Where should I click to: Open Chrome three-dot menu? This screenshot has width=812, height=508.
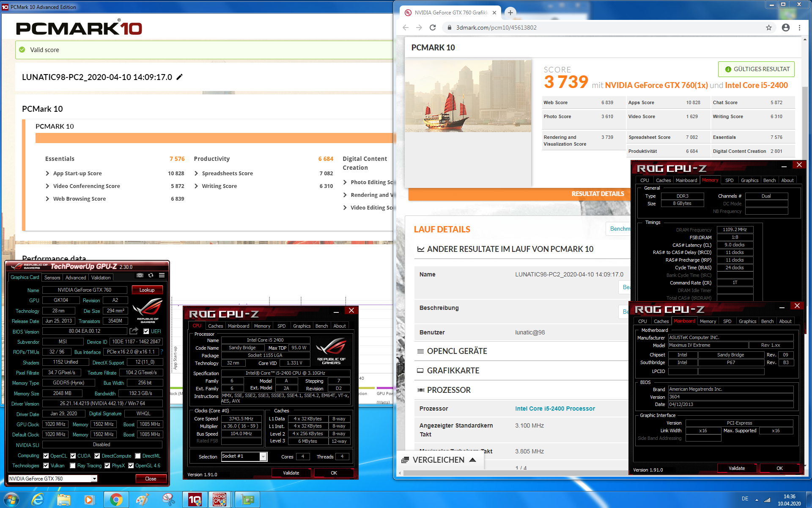point(799,28)
